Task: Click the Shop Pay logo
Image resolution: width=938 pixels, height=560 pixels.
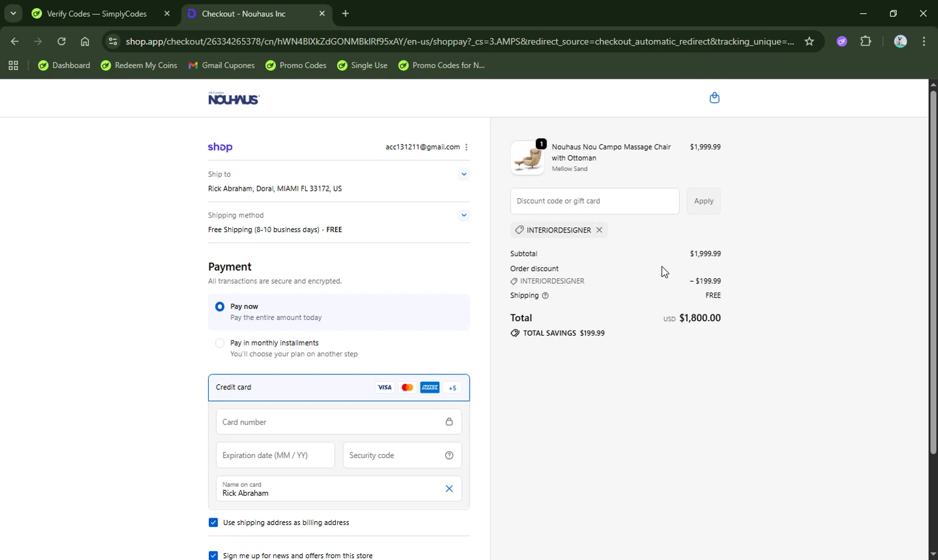Action: point(220,147)
